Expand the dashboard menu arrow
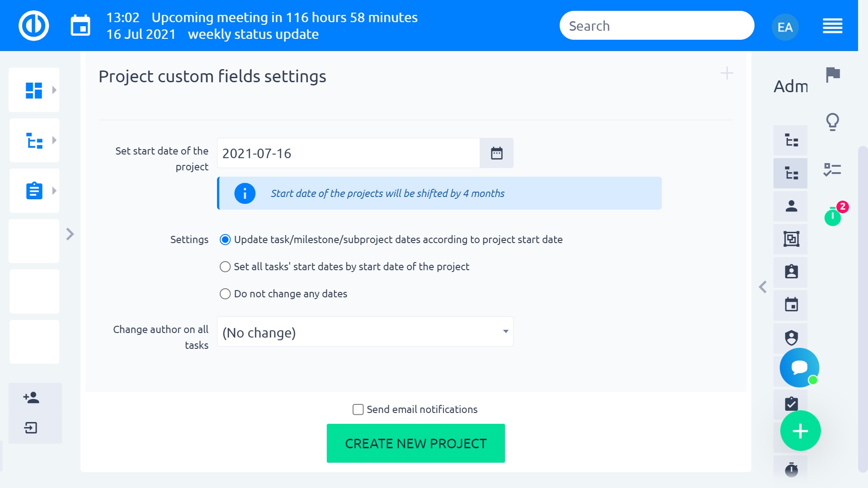Viewport: 868px width, 488px height. click(54, 90)
